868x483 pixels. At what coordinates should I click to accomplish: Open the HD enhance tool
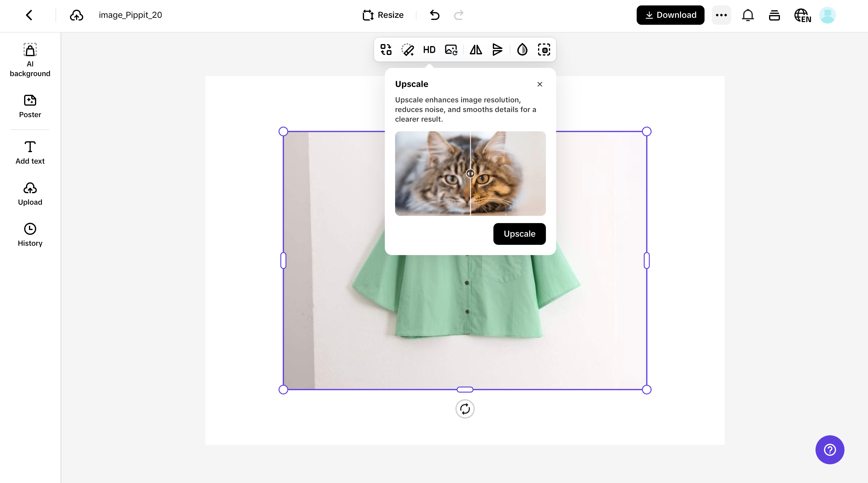(x=429, y=50)
